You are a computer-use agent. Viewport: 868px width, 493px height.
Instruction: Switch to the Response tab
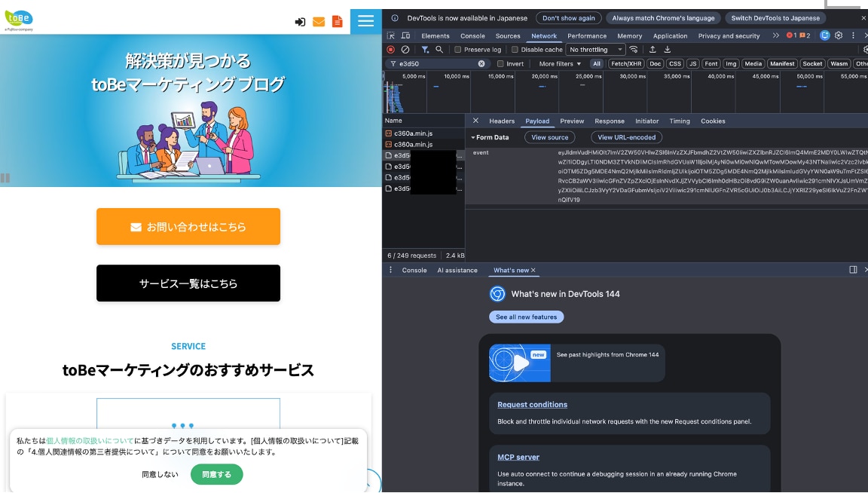point(609,121)
